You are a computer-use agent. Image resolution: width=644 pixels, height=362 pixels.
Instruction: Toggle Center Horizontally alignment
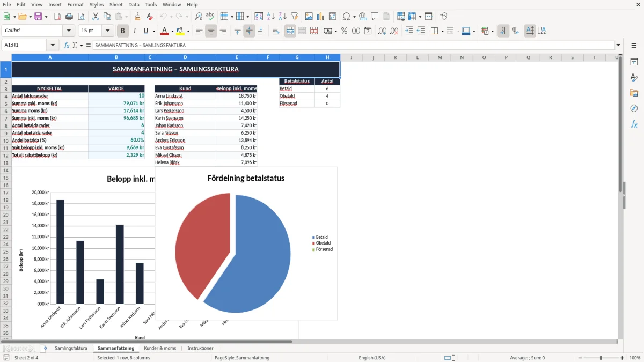click(x=211, y=31)
